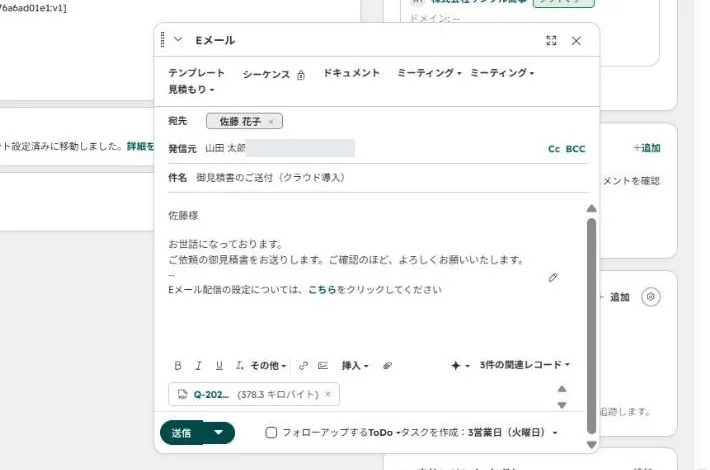Toggle italic formatting
The image size is (710, 470).
tap(198, 365)
